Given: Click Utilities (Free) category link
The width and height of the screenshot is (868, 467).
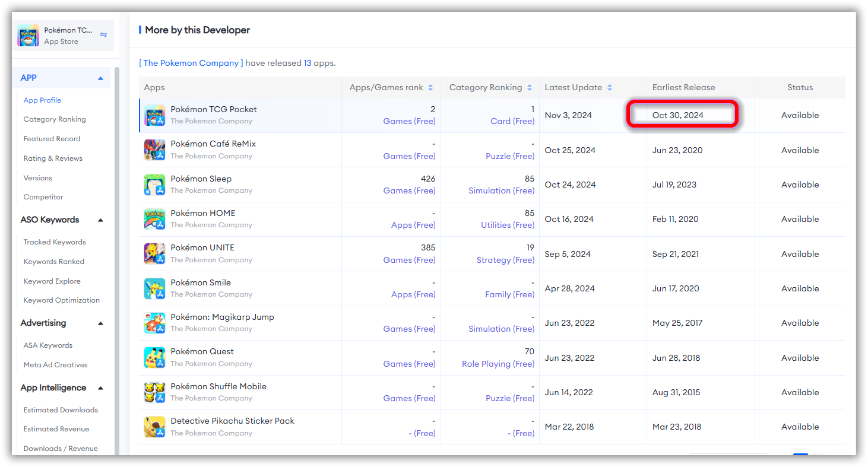Looking at the screenshot, I should coord(508,225).
